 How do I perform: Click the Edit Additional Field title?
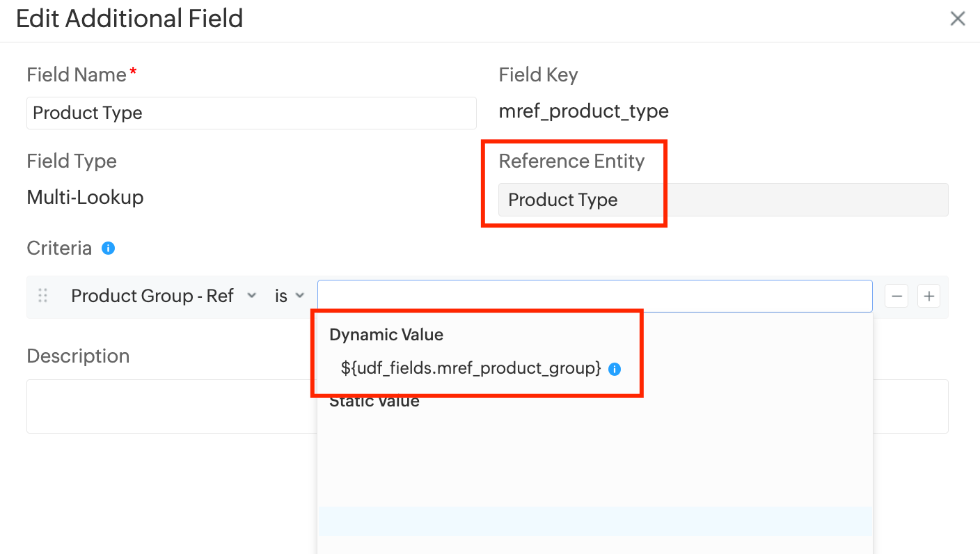pyautogui.click(x=129, y=19)
